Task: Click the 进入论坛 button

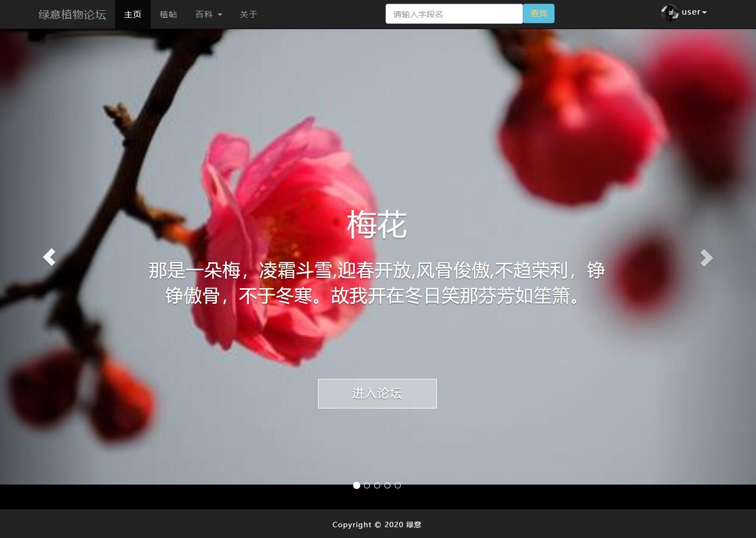Action: point(377,393)
